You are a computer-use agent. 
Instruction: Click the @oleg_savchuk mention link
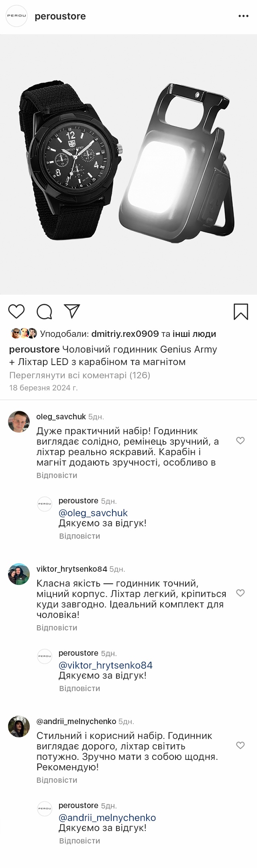click(93, 513)
